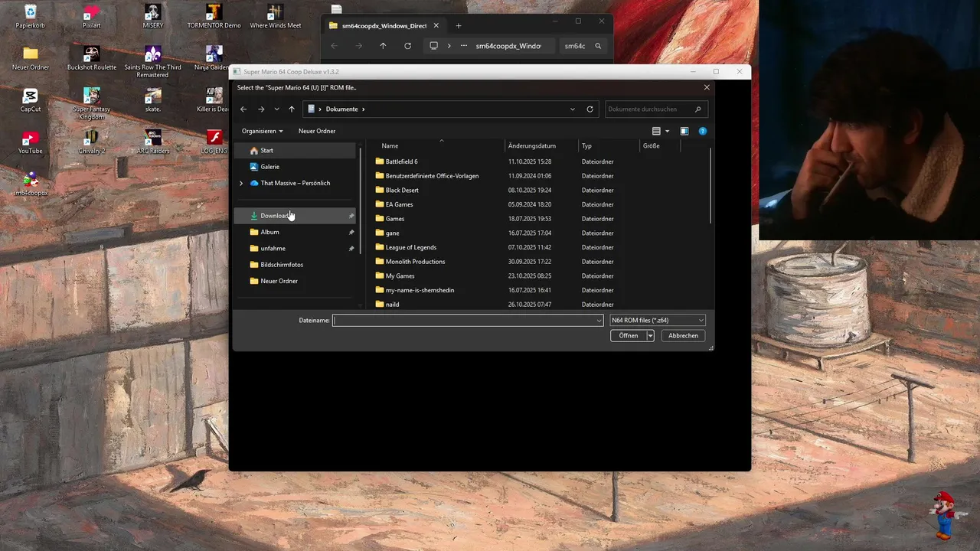
Task: Click the Neuer Ordner toolbar button
Action: [x=317, y=131]
